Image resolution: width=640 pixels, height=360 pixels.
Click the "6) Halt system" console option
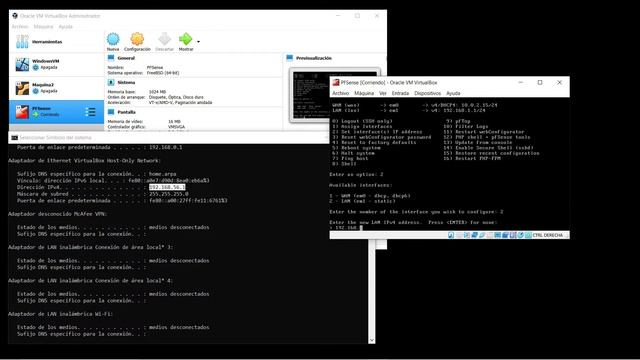(353, 153)
